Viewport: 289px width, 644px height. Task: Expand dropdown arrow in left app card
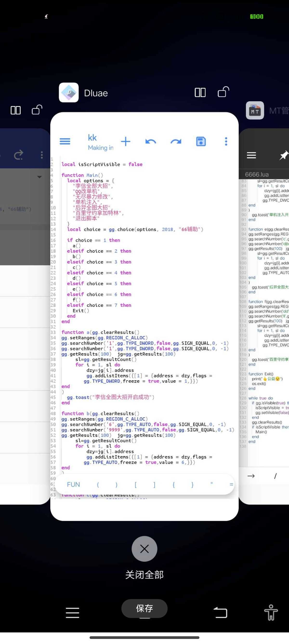point(39,177)
